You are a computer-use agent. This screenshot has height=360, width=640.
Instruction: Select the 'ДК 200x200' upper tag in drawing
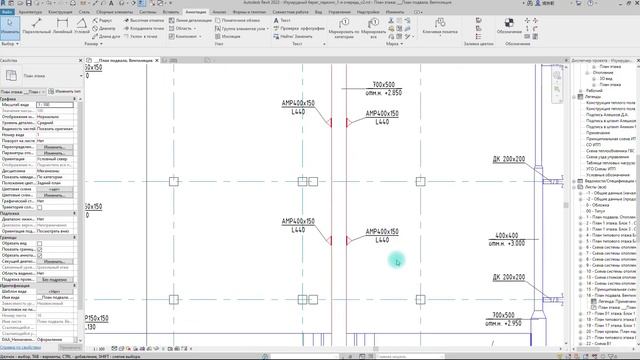[509, 159]
